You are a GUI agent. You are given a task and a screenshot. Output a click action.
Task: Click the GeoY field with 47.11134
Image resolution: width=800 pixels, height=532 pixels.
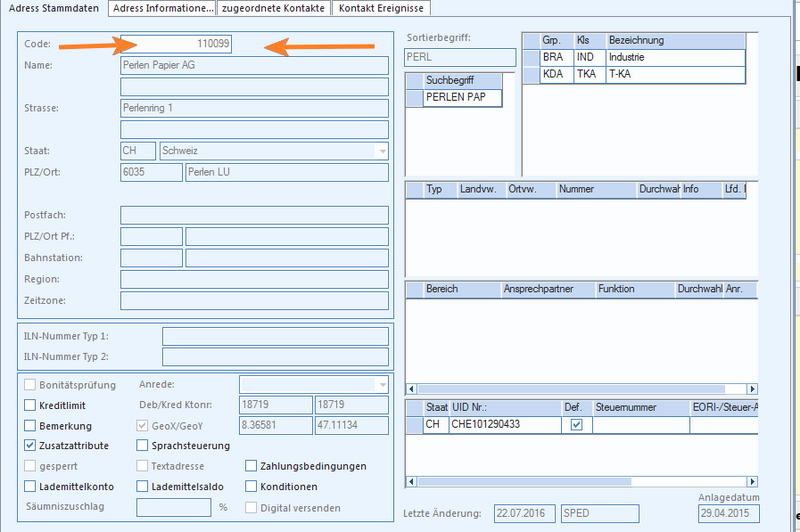(x=352, y=425)
